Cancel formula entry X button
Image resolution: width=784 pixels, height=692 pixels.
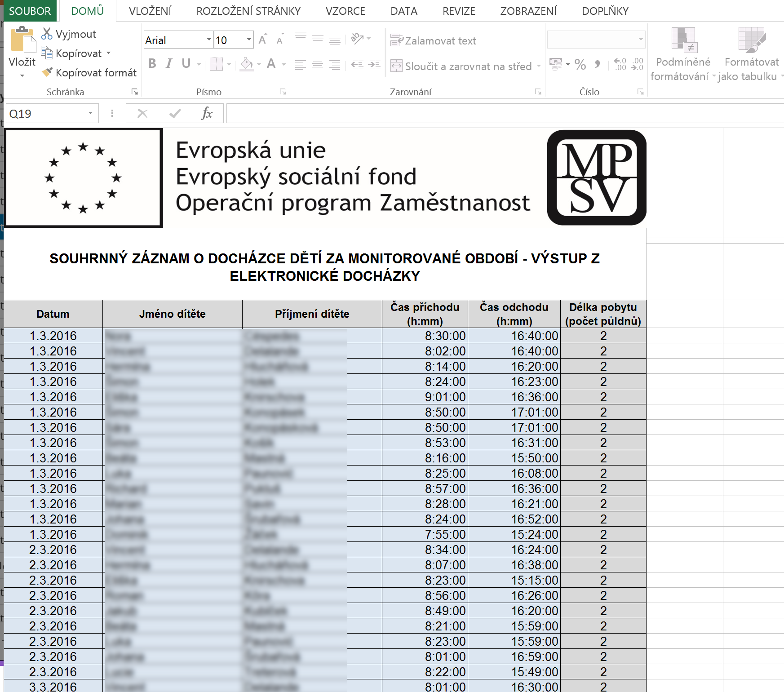tap(142, 113)
